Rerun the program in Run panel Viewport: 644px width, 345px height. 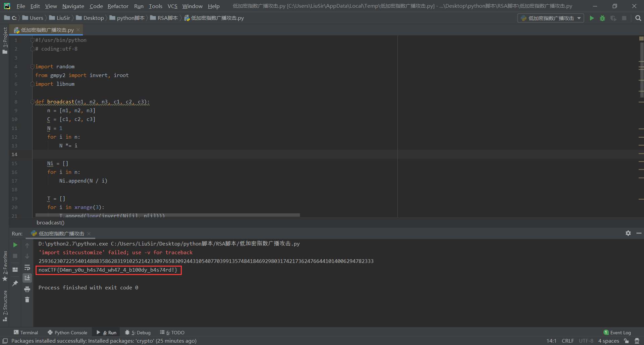point(15,245)
